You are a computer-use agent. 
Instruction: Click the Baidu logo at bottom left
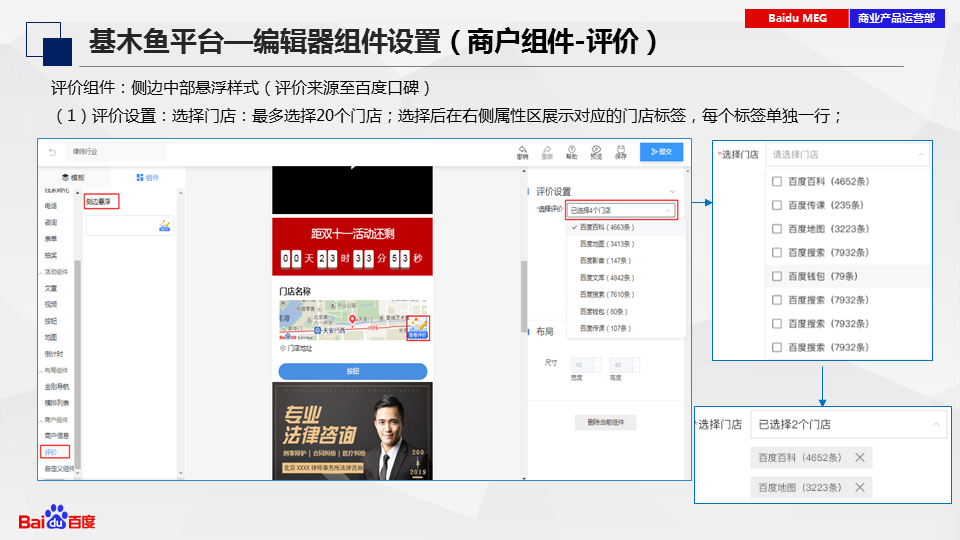pos(56,517)
